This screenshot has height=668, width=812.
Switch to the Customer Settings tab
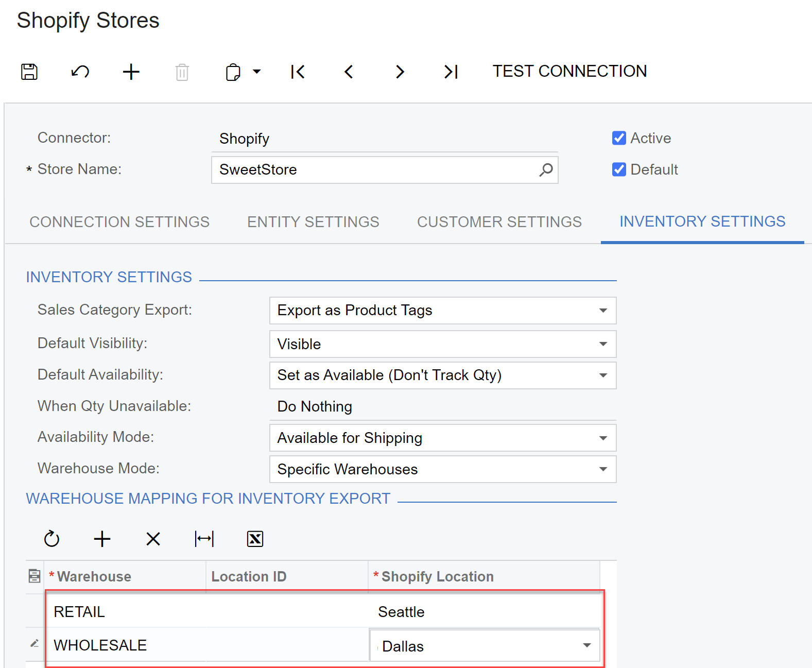499,222
